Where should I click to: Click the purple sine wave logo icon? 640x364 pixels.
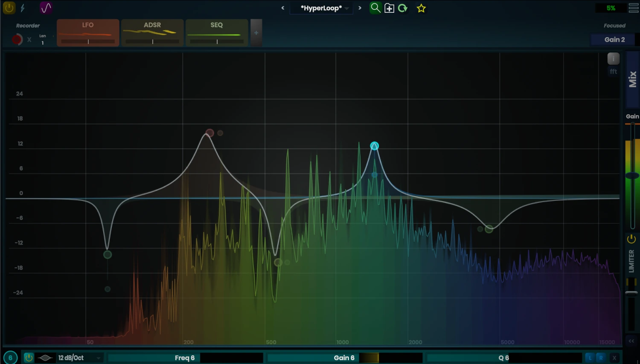tap(46, 8)
